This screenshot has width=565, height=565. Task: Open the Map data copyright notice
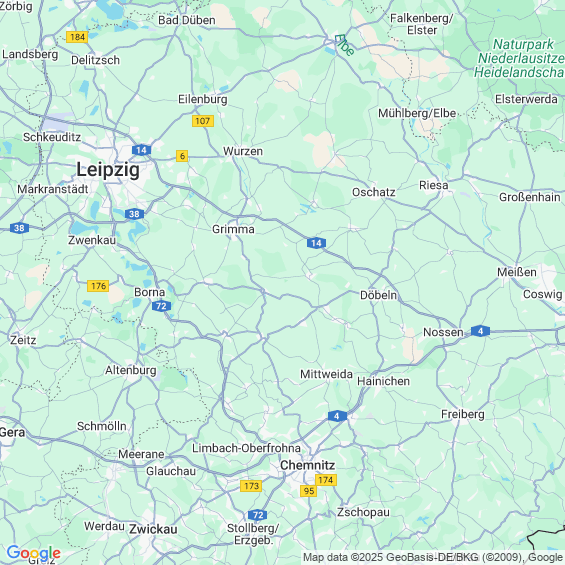pyautogui.click(x=434, y=557)
